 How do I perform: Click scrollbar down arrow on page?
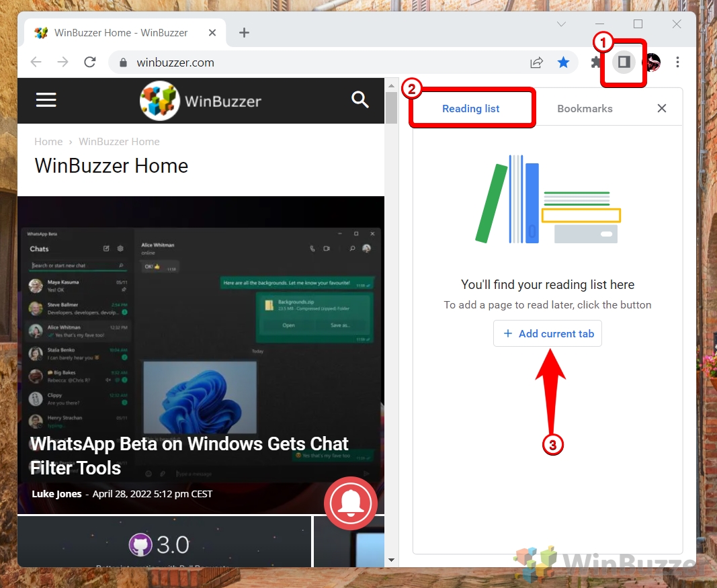point(391,560)
